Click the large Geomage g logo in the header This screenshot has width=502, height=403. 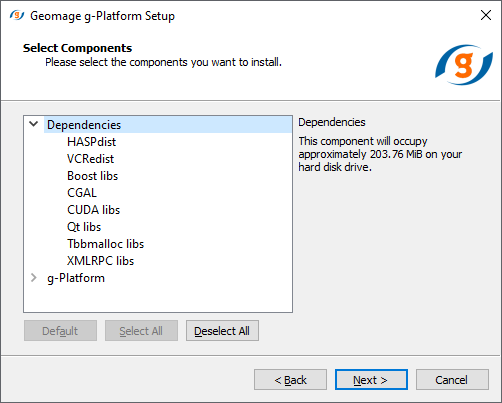[464, 65]
